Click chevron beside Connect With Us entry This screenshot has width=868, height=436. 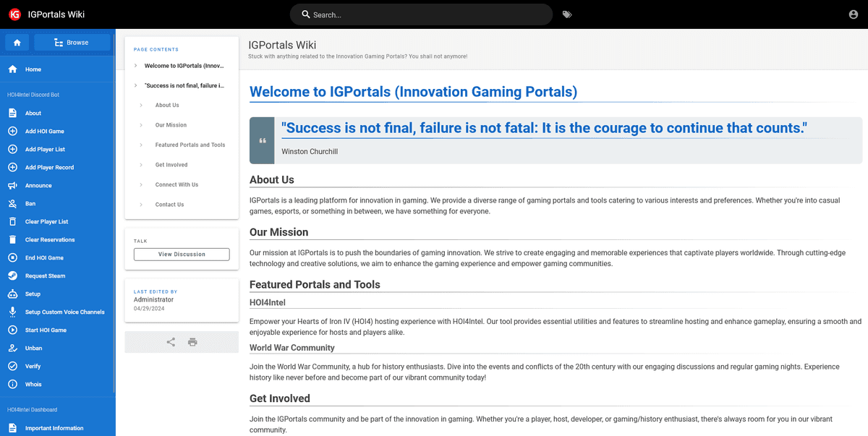[x=141, y=185]
